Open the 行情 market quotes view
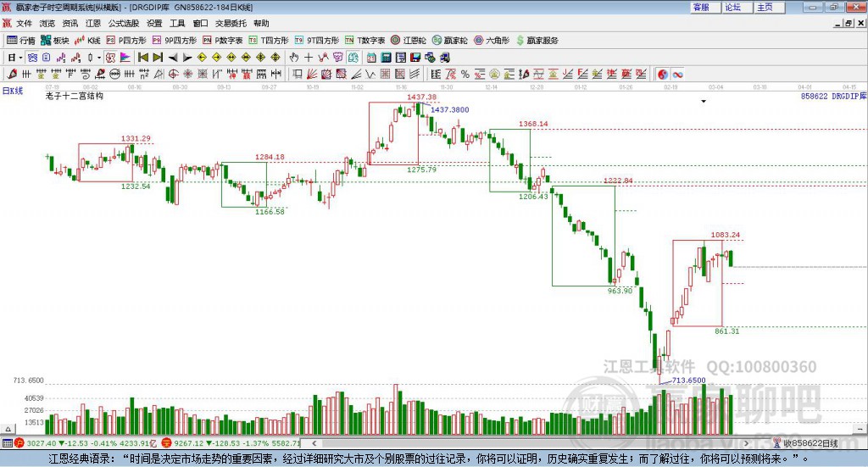 click(21, 41)
